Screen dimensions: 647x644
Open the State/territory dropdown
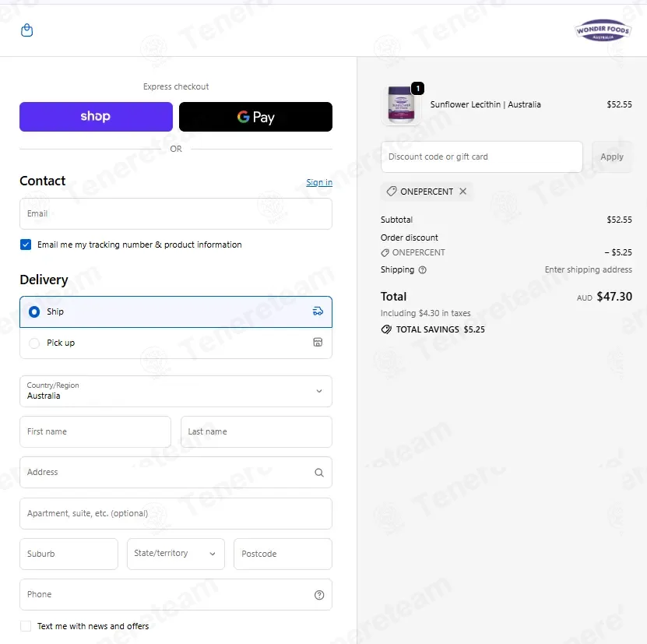(176, 554)
